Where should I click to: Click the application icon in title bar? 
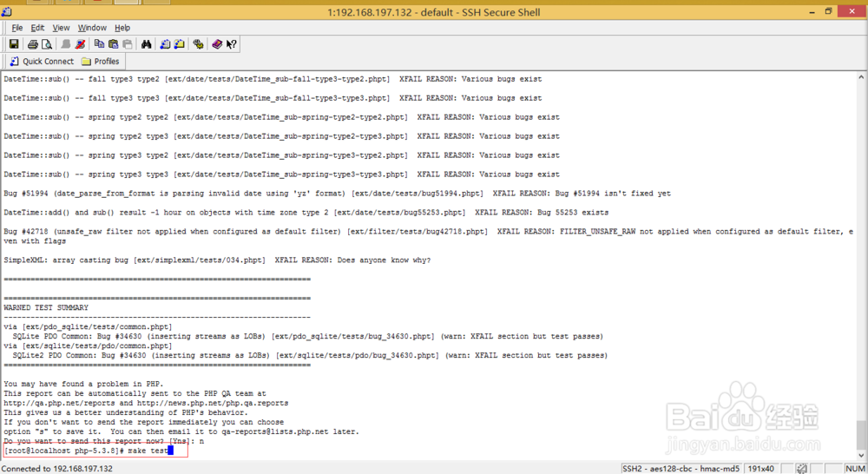tap(7, 11)
